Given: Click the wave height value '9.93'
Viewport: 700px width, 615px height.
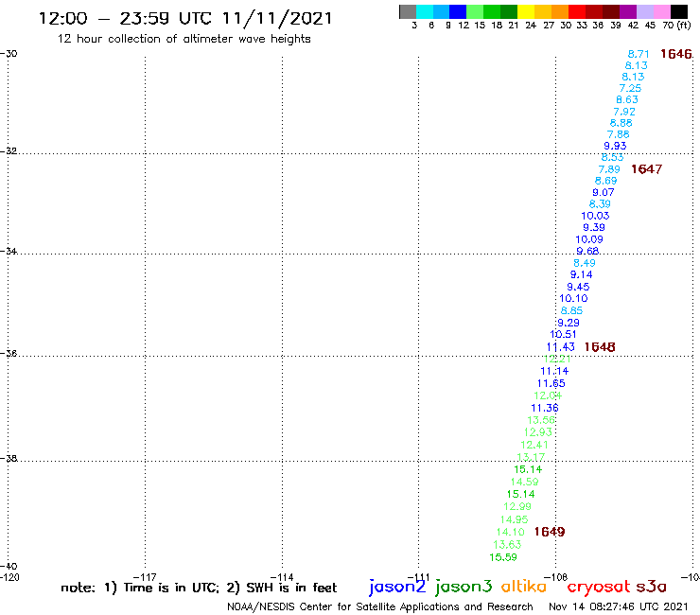Looking at the screenshot, I should coord(615,146).
